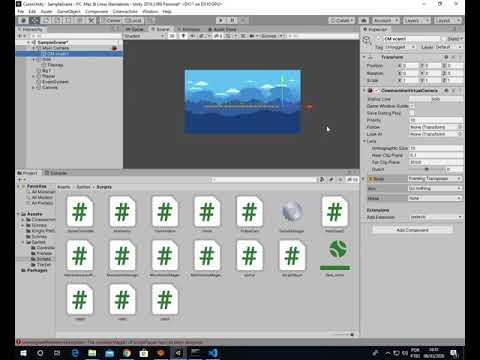The image size is (480, 360).
Task: Select the Scale tool in toolbar
Action: [x=57, y=20]
